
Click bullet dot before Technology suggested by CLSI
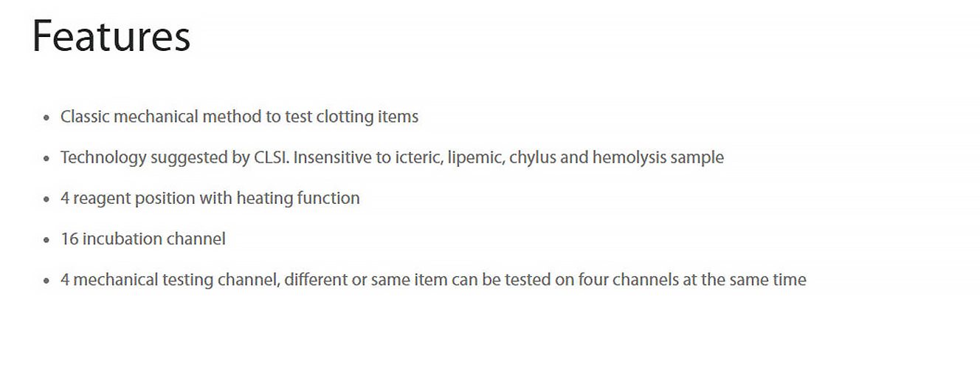click(x=47, y=158)
